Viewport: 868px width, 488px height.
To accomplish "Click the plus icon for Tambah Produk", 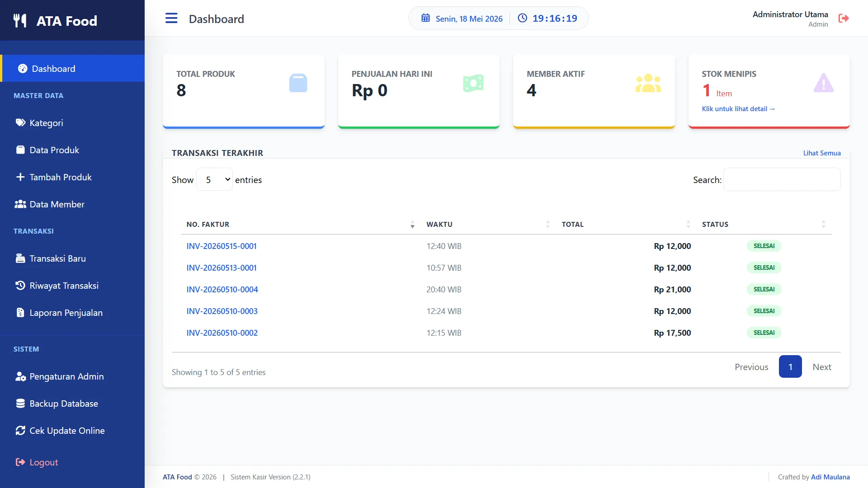I will tap(20, 177).
